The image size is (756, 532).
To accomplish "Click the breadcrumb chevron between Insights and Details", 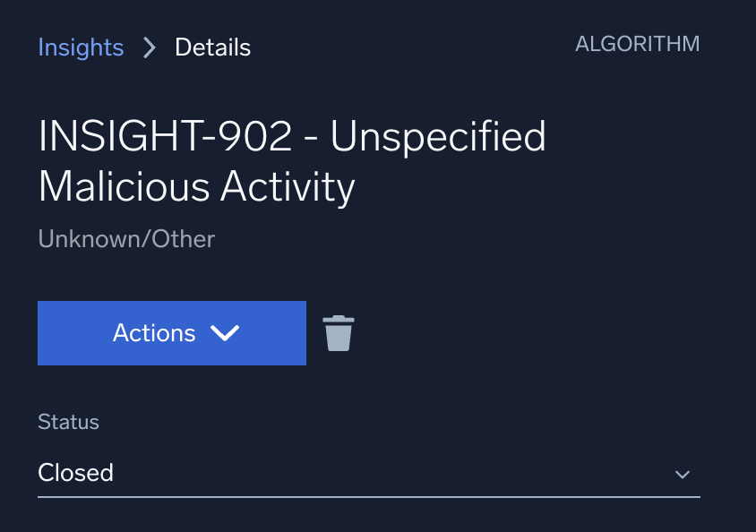I will tap(149, 47).
